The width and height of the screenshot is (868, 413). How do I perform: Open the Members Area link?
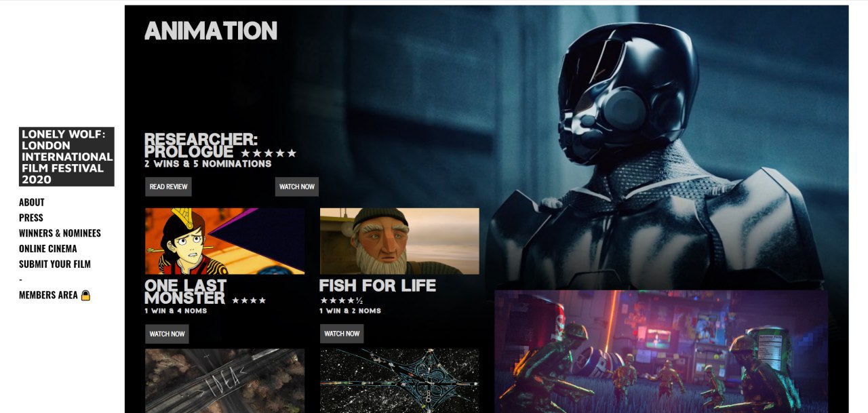[49, 295]
